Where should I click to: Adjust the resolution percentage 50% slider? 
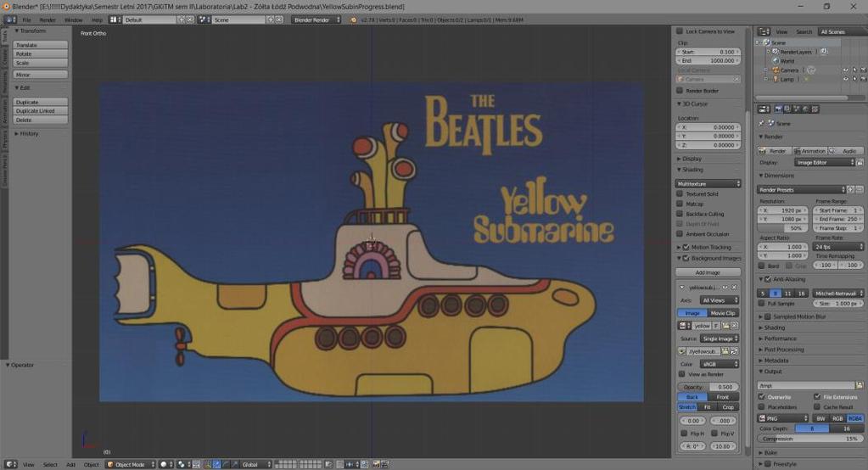[x=781, y=228]
